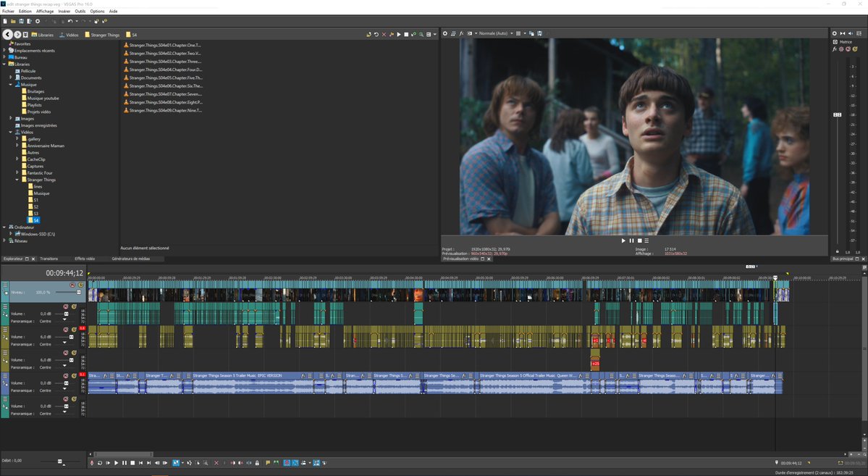
Task: Open the track 3 hamburger menu
Action: click(x=5, y=330)
